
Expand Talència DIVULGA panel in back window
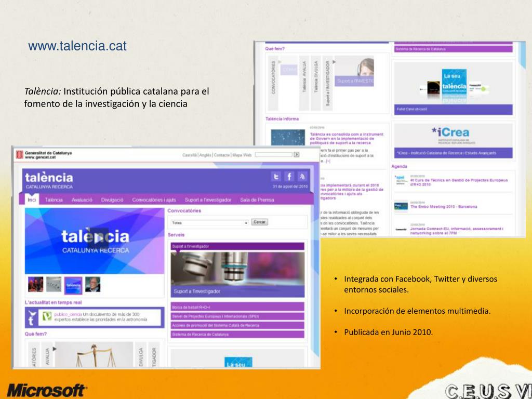pyautogui.click(x=316, y=83)
